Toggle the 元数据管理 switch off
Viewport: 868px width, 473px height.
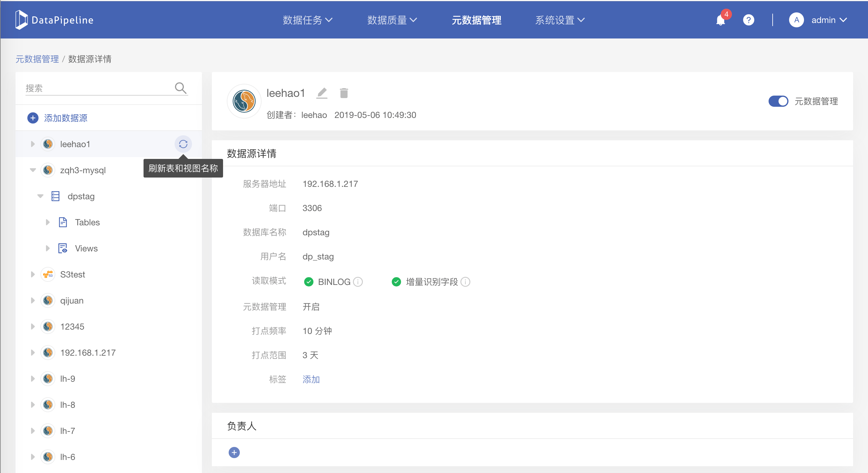click(x=778, y=101)
